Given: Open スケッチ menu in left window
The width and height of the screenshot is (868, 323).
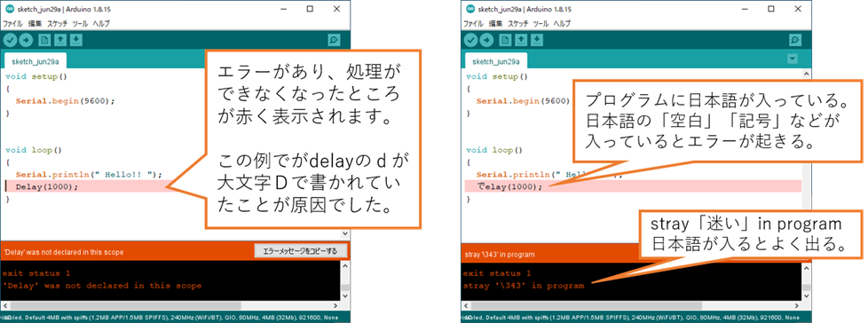Looking at the screenshot, I should 58,24.
